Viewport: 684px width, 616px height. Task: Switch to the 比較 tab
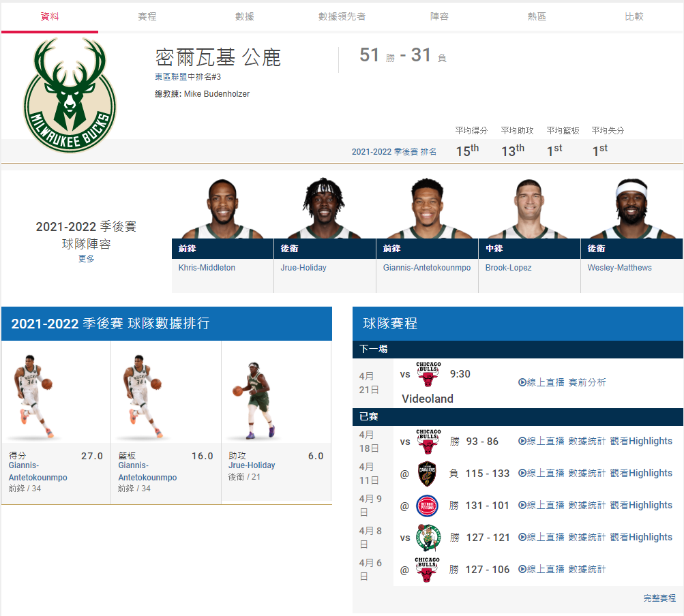click(x=634, y=16)
